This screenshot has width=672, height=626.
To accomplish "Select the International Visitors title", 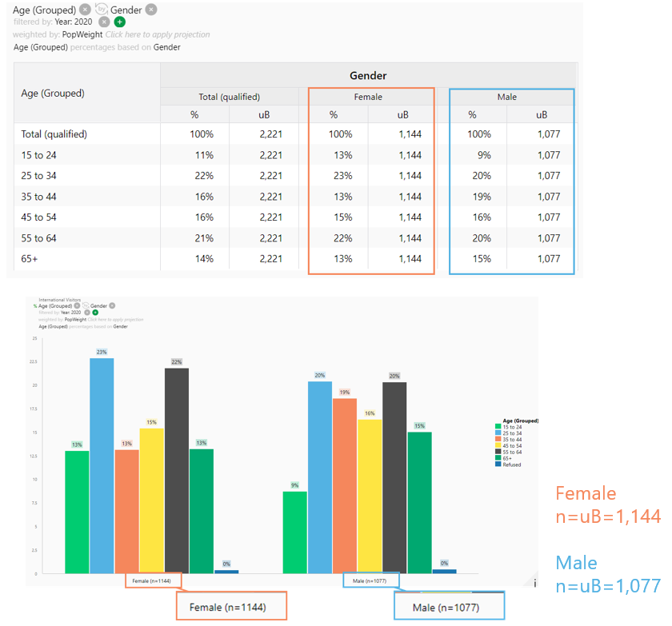I will tap(59, 300).
